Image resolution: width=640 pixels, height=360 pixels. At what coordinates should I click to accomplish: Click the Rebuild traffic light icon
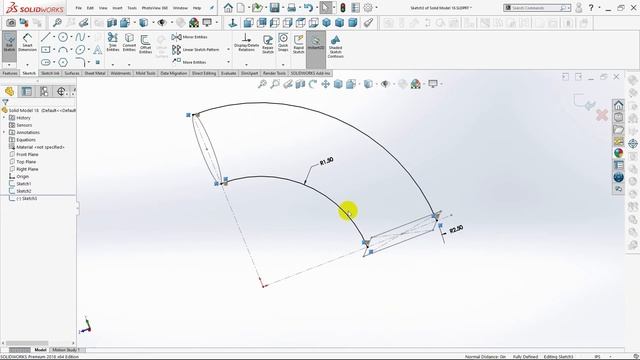click(x=343, y=8)
